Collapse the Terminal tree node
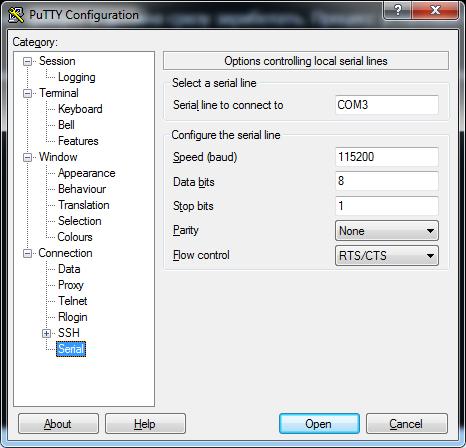This screenshot has width=466, height=448. click(x=27, y=93)
